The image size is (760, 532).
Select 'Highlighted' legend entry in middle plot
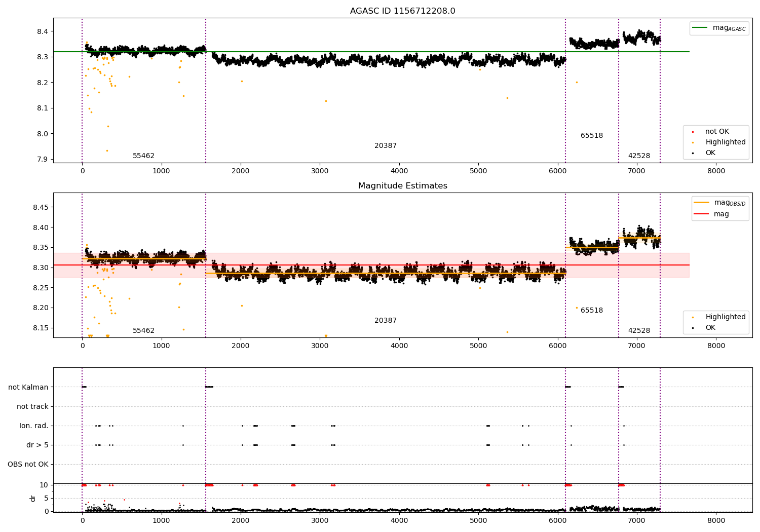point(719,317)
